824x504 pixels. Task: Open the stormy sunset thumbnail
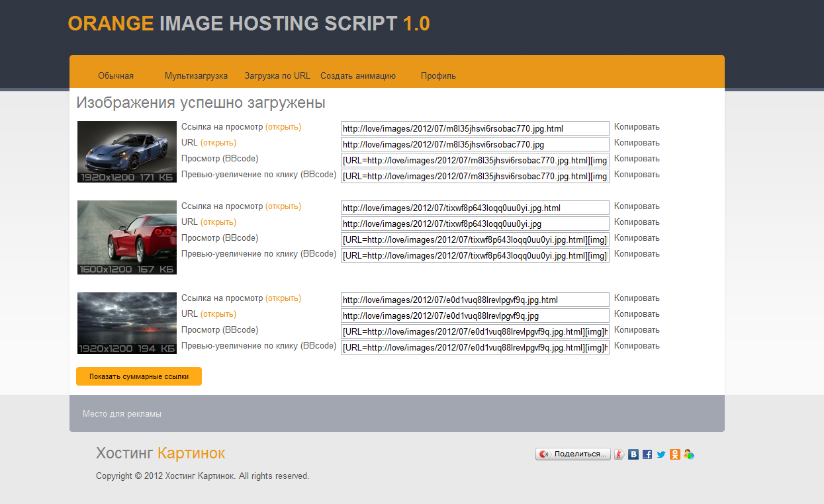coord(127,323)
